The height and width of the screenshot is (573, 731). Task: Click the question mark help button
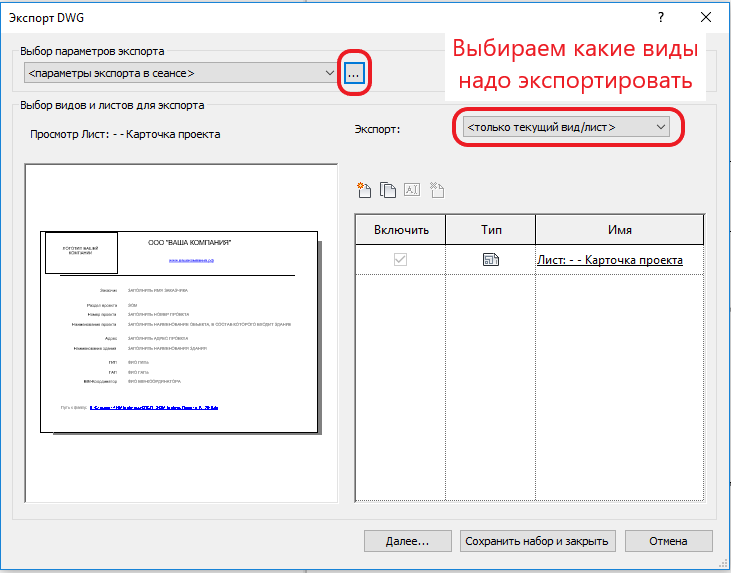pos(661,18)
